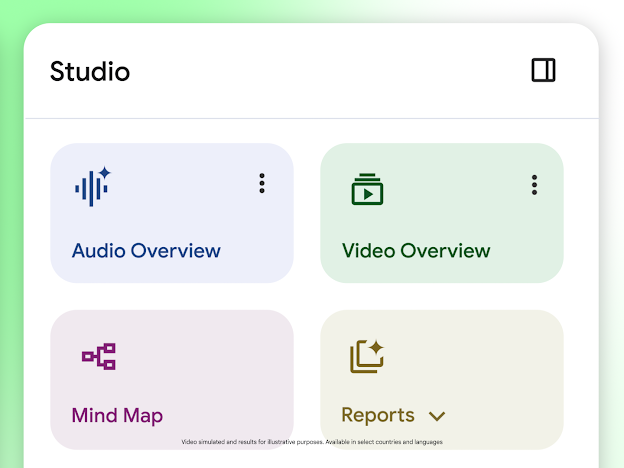
Task: Open Audio Overview more options menu
Action: (262, 184)
